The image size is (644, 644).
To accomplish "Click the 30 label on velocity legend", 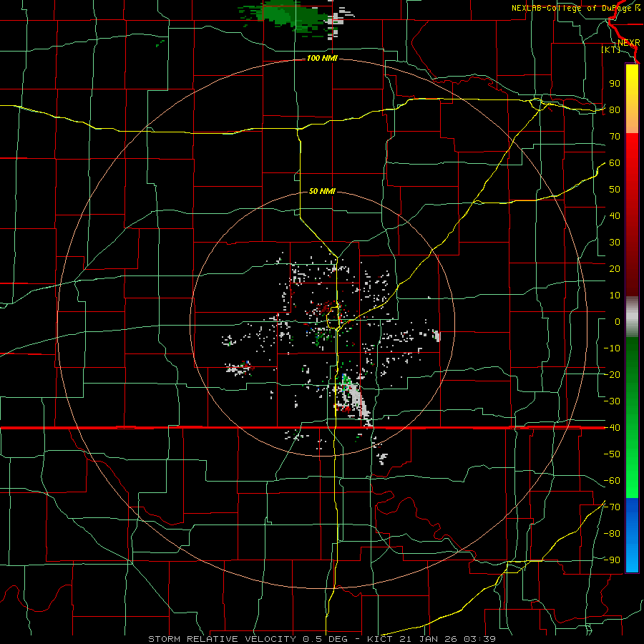I will pyautogui.click(x=615, y=243).
